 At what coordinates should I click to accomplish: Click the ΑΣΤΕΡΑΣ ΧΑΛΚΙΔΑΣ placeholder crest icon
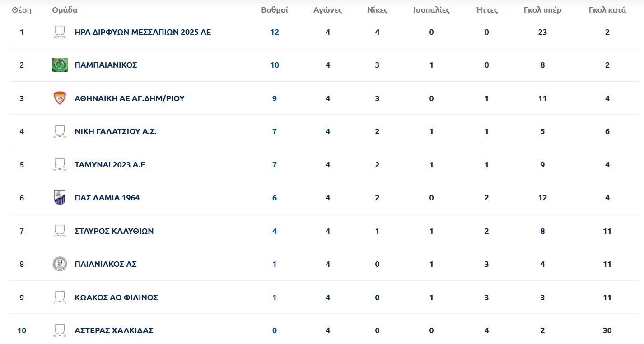(60, 330)
